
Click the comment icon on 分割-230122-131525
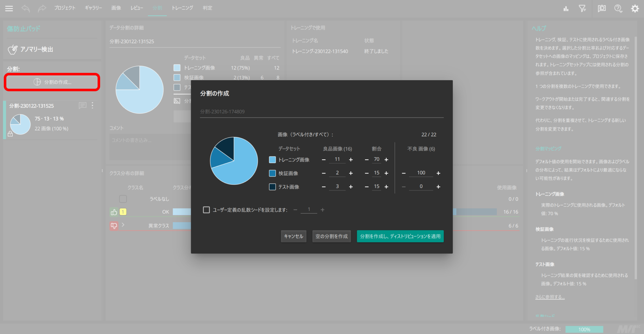(x=82, y=106)
